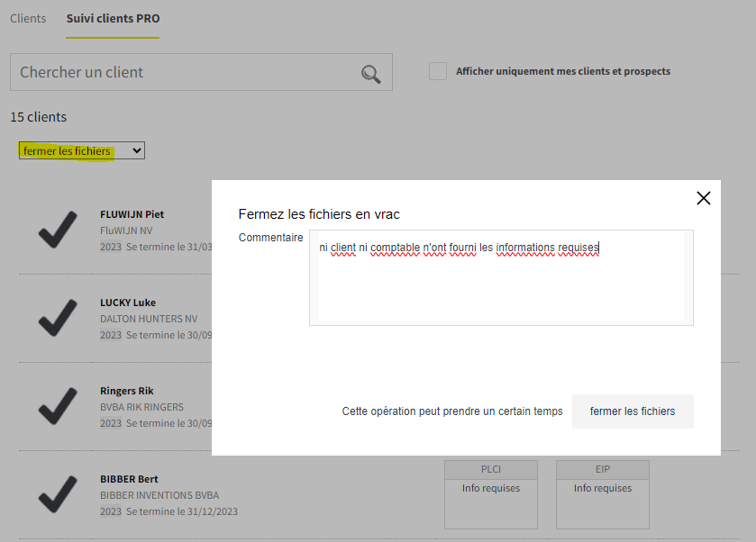Toggle checkmark for Ringers Rik

click(x=58, y=407)
